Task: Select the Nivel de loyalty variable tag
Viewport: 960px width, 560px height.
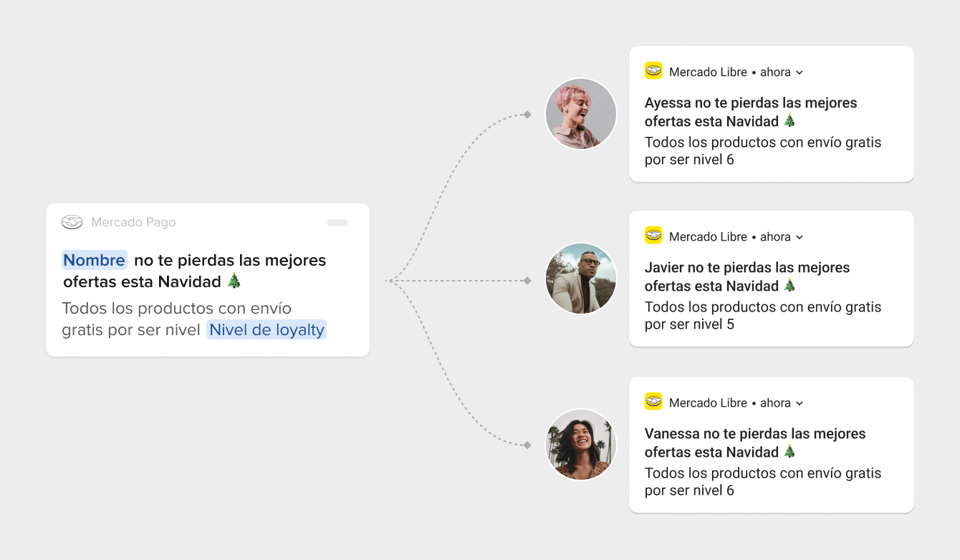Action: coord(267,330)
